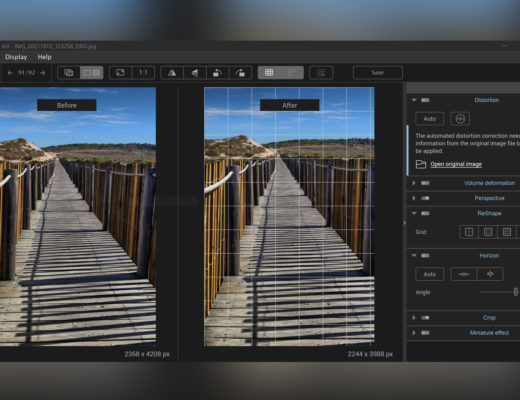
Task: Toggle the ReShape switch
Action: point(425,213)
